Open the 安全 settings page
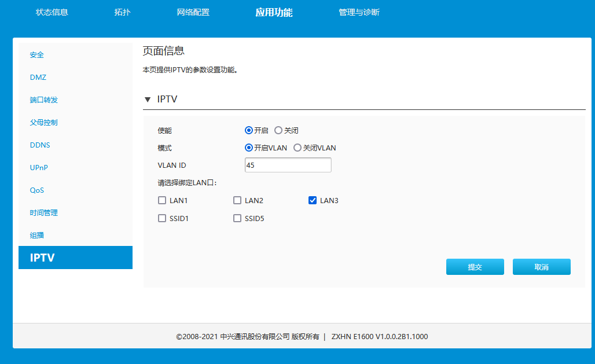 (36, 54)
